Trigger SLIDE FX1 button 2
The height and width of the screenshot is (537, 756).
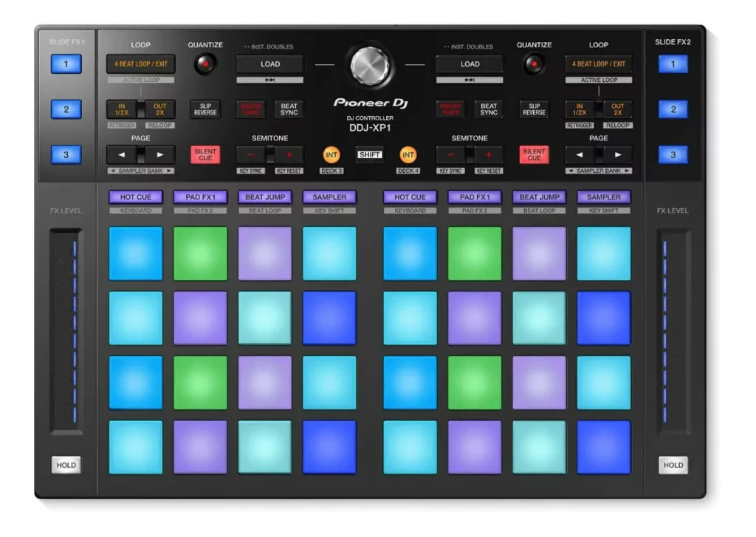(x=66, y=109)
